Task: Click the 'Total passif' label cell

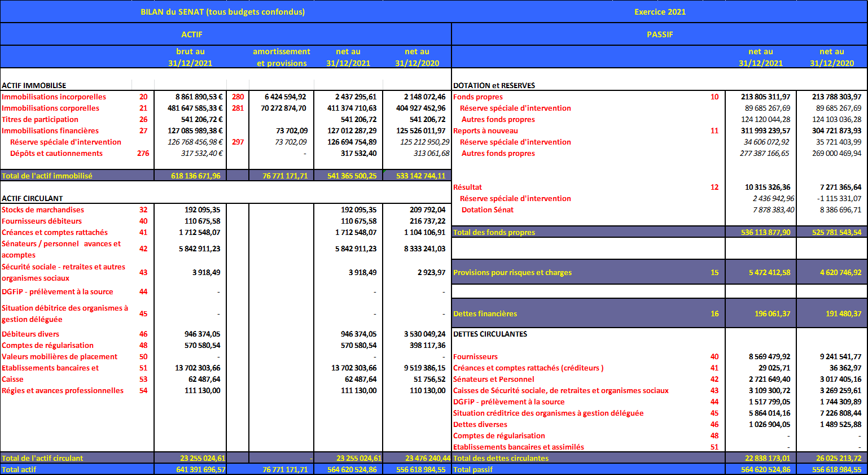Action: (473, 469)
